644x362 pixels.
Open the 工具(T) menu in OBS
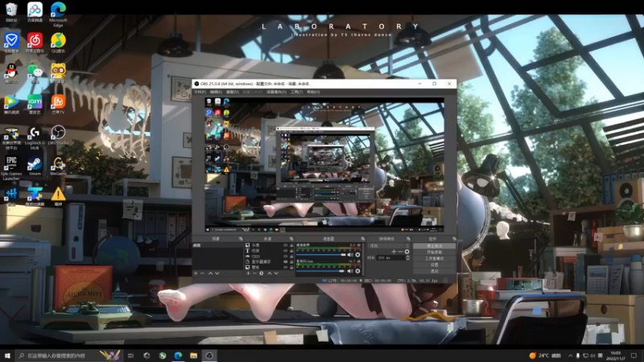click(296, 92)
